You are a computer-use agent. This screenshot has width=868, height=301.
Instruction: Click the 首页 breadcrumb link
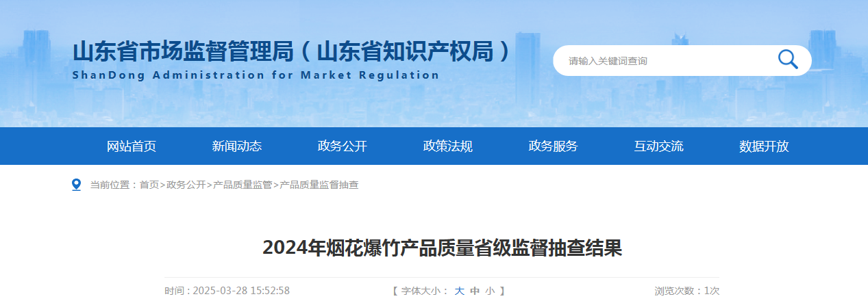point(149,185)
